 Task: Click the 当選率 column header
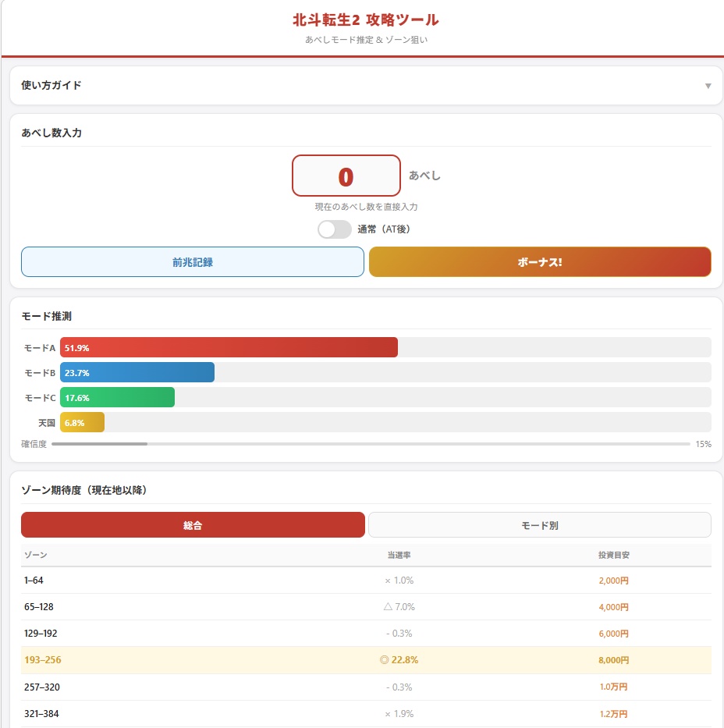coord(399,555)
